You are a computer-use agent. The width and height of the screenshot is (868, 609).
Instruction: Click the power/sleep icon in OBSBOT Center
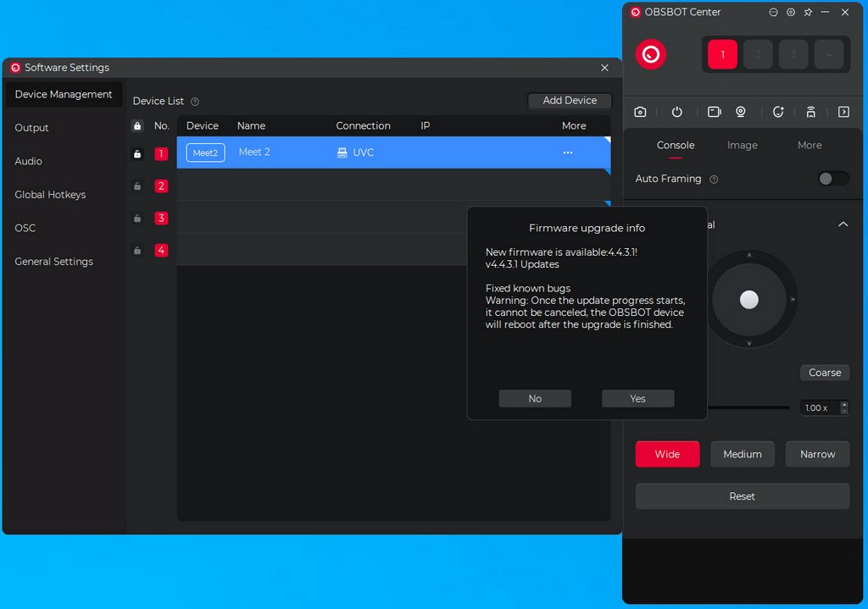pyautogui.click(x=676, y=113)
